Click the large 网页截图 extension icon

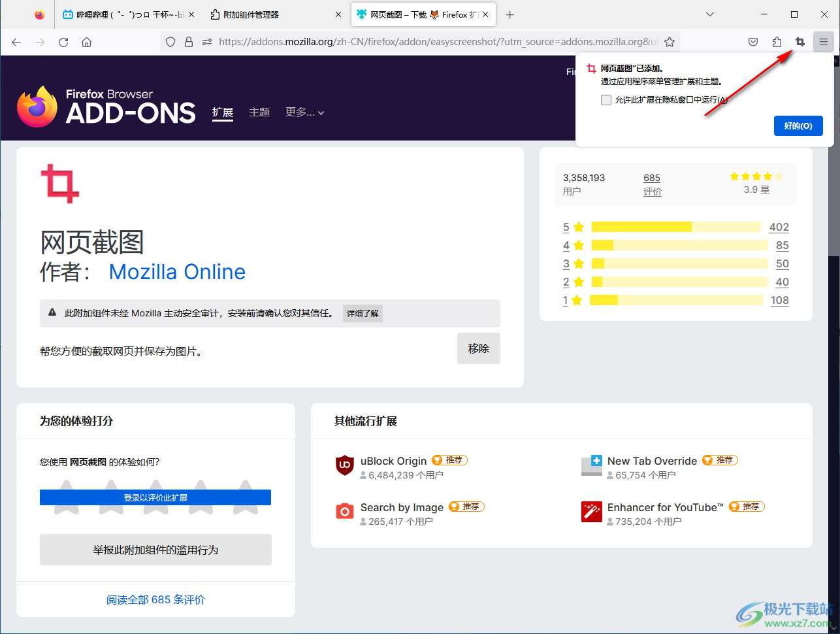[x=60, y=184]
